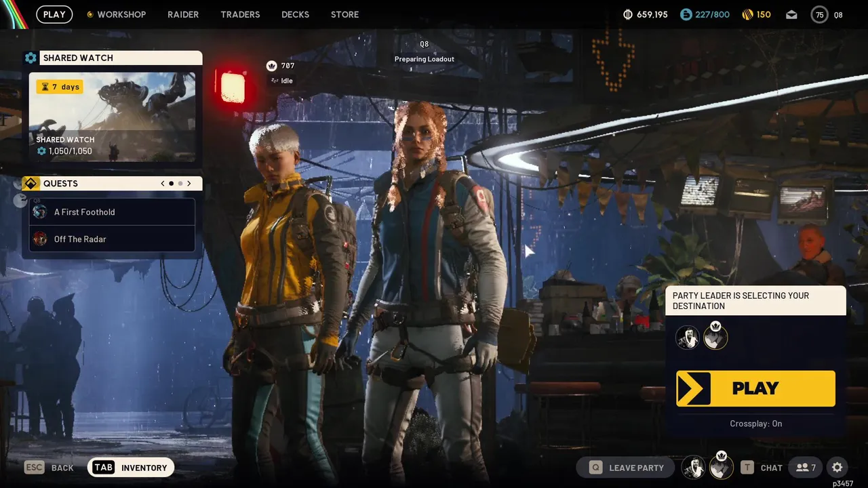Select the second quests page dot
The width and height of the screenshot is (868, 488).
click(180, 184)
